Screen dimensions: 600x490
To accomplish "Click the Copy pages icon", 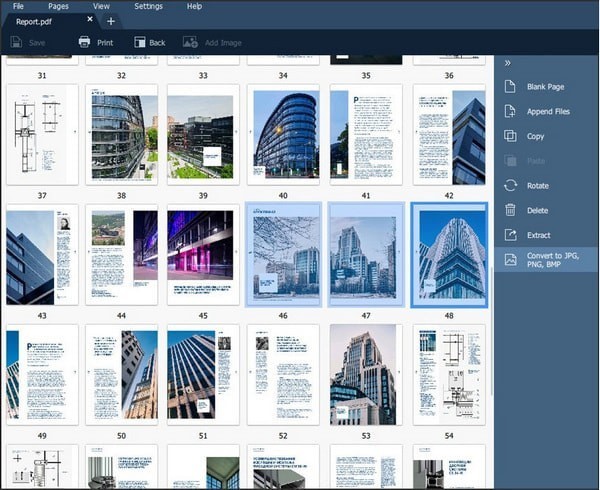I will [x=510, y=136].
